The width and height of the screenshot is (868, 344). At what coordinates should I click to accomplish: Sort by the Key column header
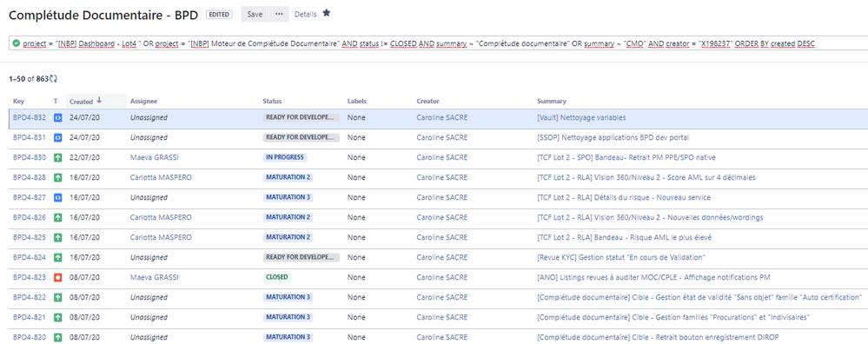tap(19, 102)
